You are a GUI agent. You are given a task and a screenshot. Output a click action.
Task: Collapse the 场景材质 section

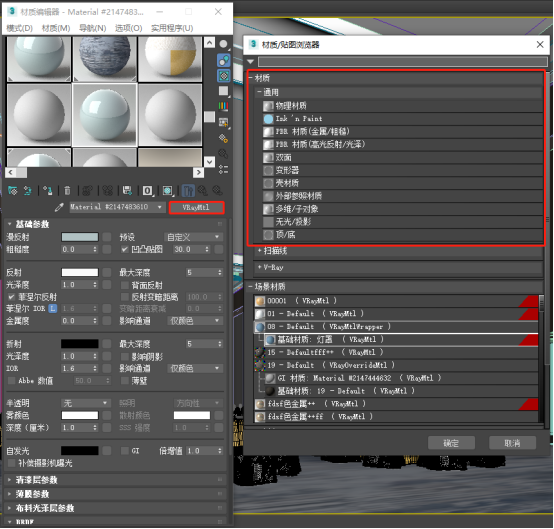250,286
